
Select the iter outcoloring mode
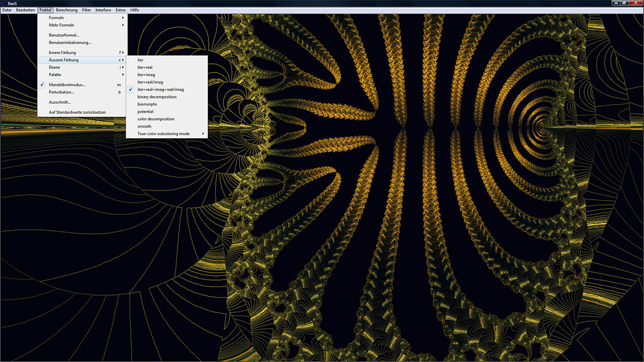[x=167, y=60]
